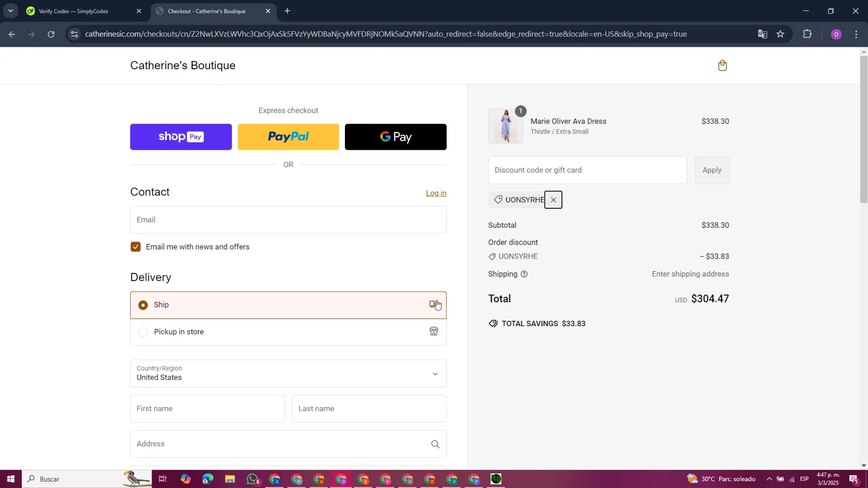Focus the Discount code or gift card field

point(587,170)
